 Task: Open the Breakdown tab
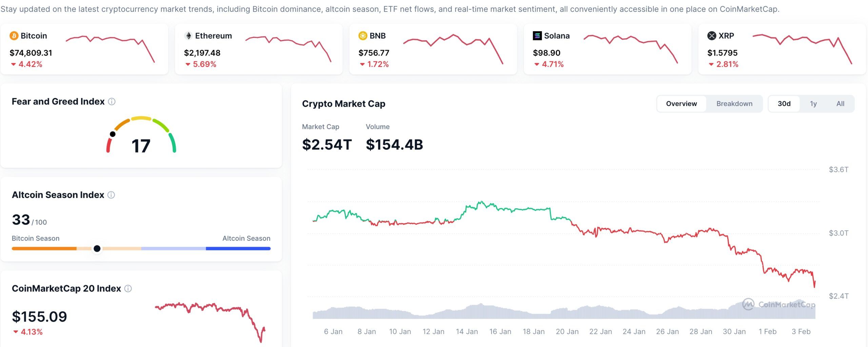tap(734, 104)
